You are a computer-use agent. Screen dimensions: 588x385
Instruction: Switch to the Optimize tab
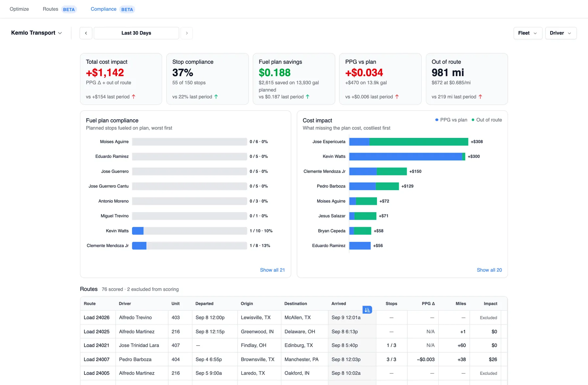[x=19, y=9]
